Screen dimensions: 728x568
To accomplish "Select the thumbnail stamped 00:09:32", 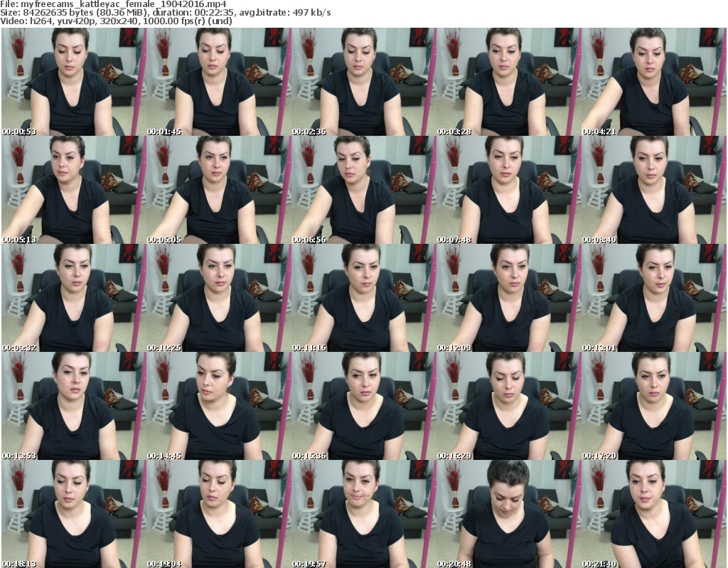I will click(x=73, y=298).
